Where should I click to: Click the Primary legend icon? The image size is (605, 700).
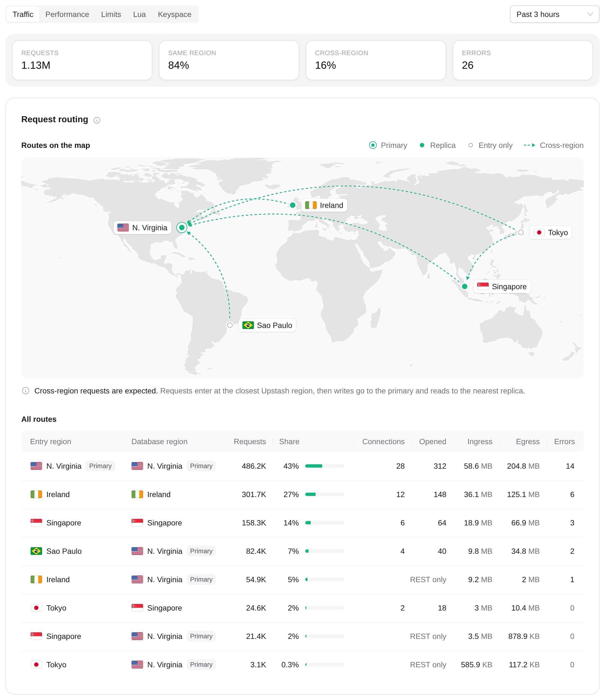coord(373,145)
